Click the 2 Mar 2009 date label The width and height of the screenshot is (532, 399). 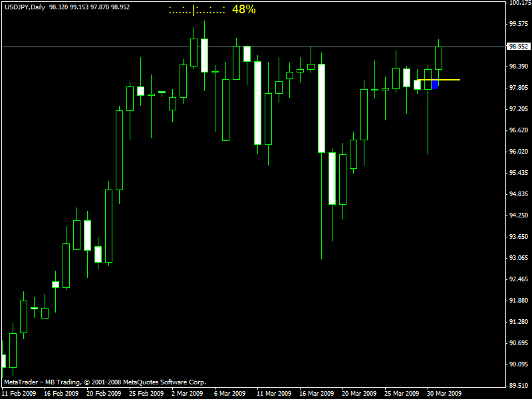188,394
